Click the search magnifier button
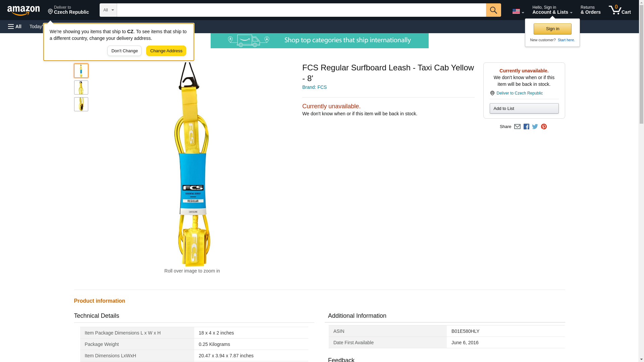 tap(493, 10)
